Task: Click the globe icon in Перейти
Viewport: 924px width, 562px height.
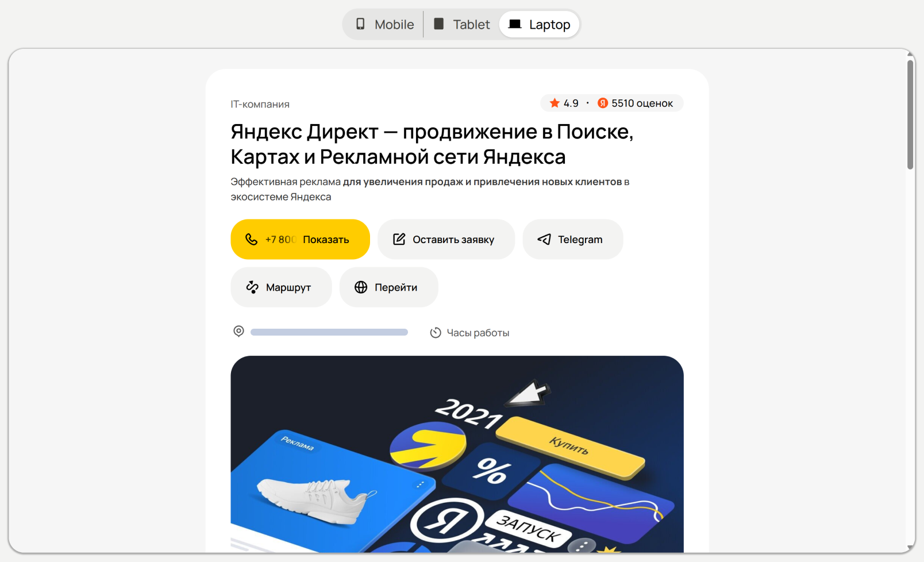Action: 361,287
